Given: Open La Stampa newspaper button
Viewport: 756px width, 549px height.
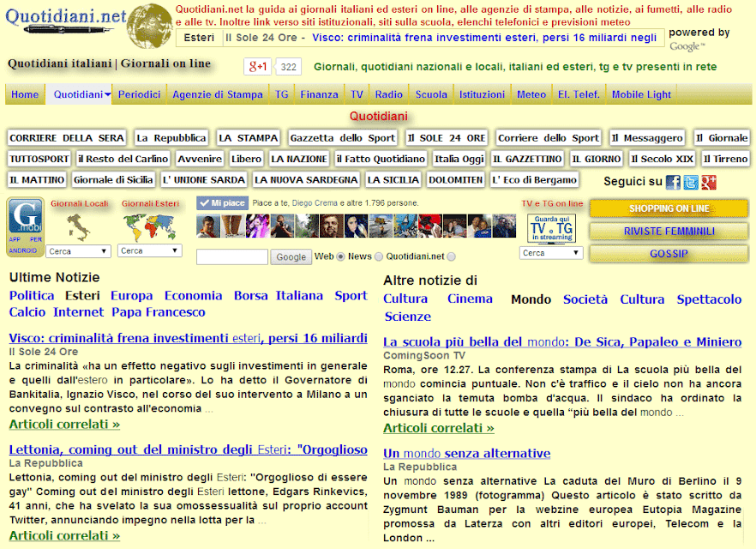Looking at the screenshot, I should (x=249, y=138).
